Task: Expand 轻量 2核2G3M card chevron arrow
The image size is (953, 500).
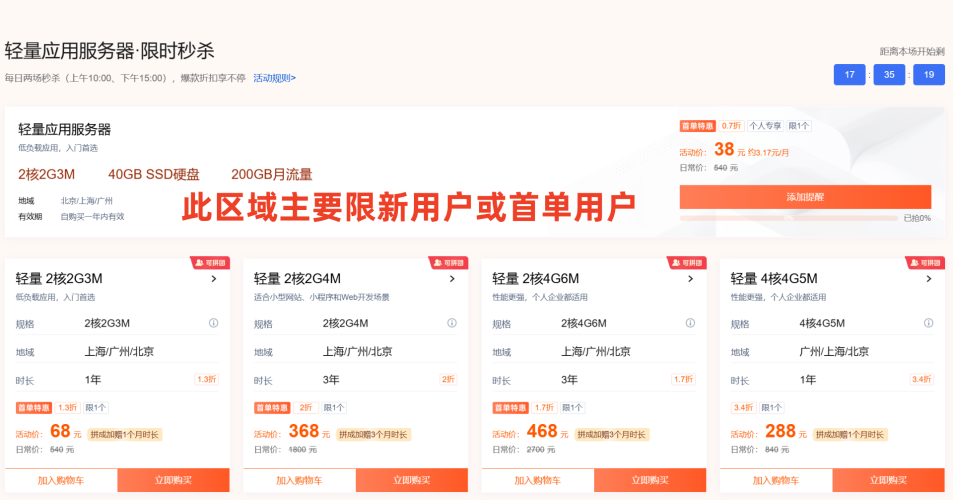Action: click(x=214, y=279)
